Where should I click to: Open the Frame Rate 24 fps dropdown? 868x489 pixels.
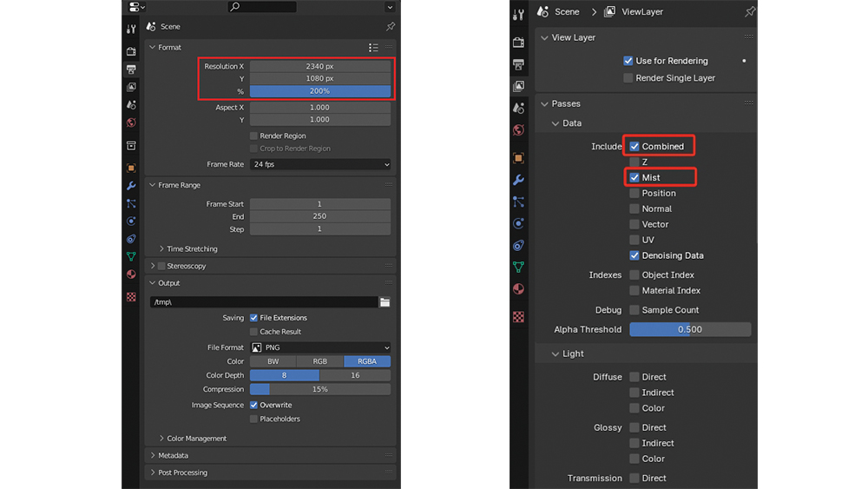pyautogui.click(x=319, y=164)
